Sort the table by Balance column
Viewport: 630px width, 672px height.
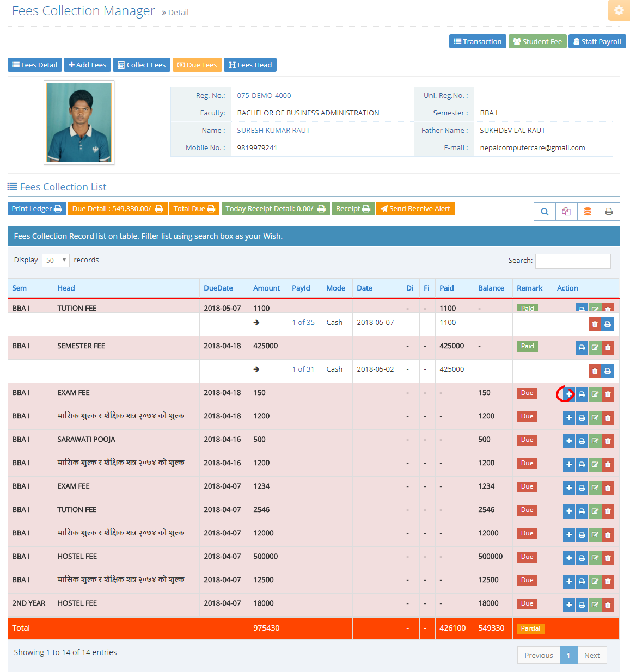click(x=491, y=288)
